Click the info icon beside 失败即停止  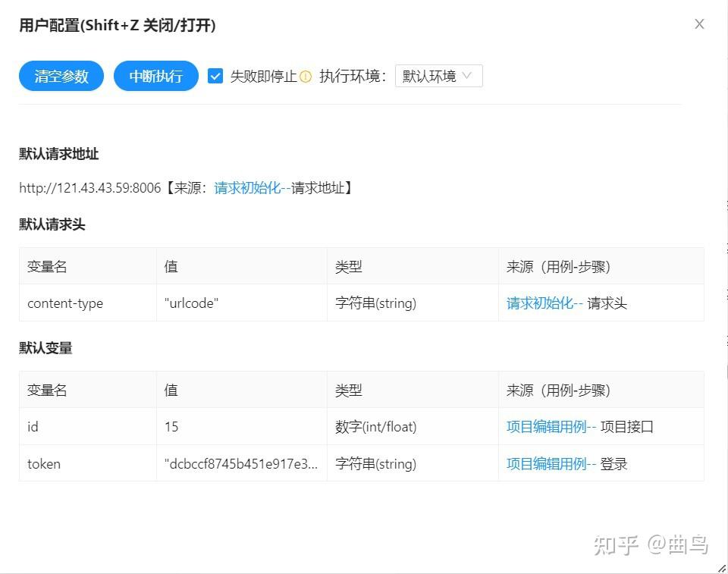pos(306,76)
